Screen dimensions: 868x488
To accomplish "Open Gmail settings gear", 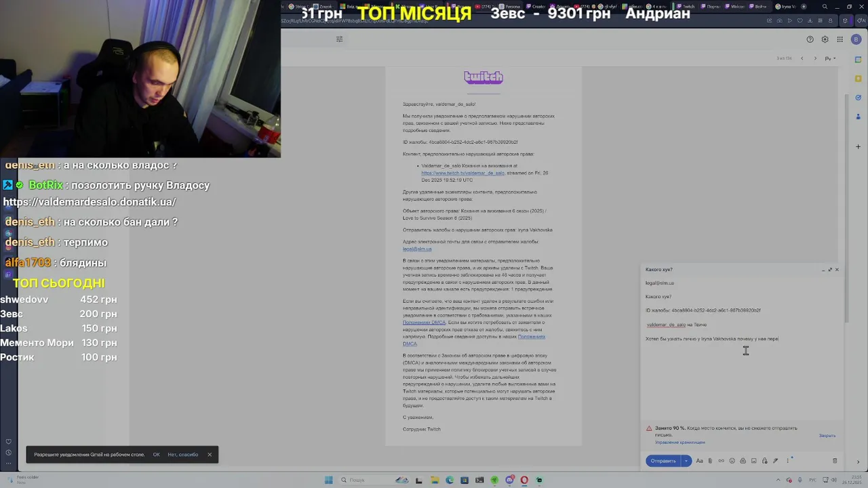I will tap(825, 39).
